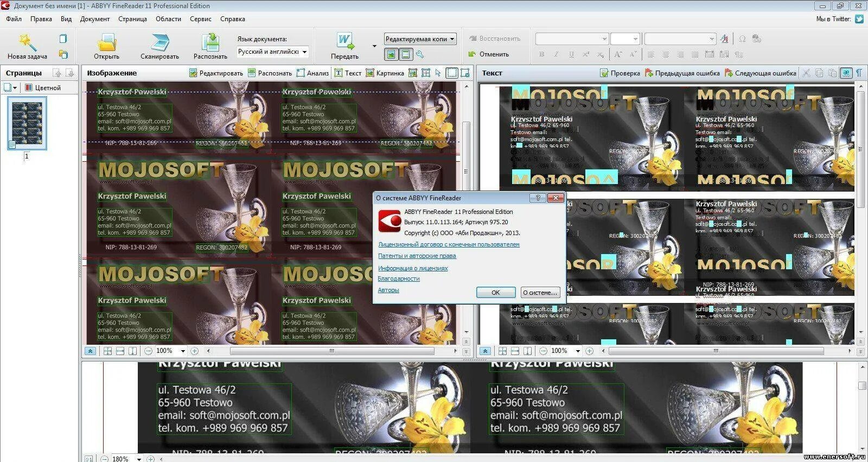This screenshot has height=462, width=868.
Task: Toggle Underline formatting button
Action: click(x=571, y=54)
